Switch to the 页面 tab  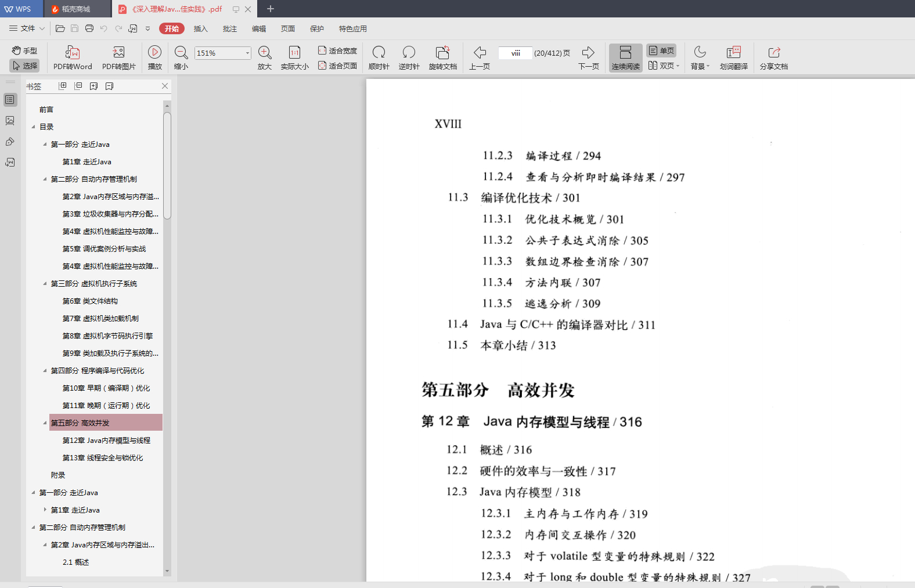(x=288, y=28)
